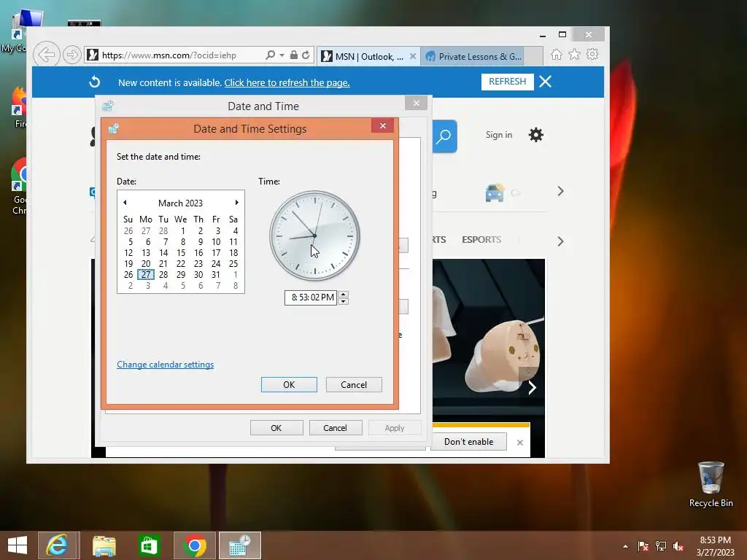Image resolution: width=747 pixels, height=560 pixels.
Task: Expand MSN info cards right chevron
Action: point(561,192)
